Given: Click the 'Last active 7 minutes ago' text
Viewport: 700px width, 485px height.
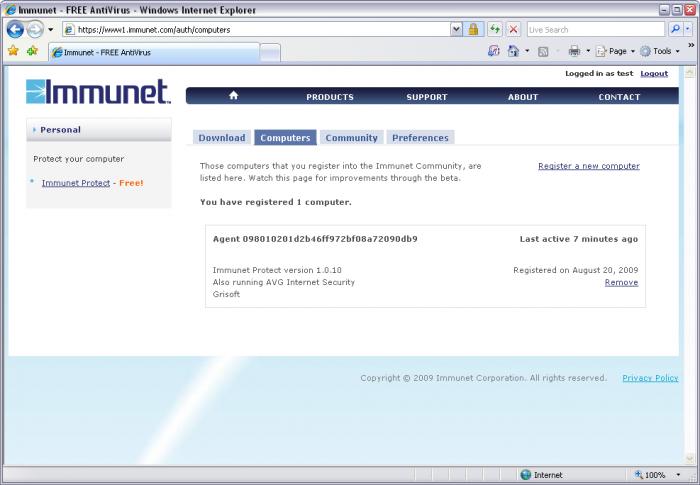Looking at the screenshot, I should point(579,239).
